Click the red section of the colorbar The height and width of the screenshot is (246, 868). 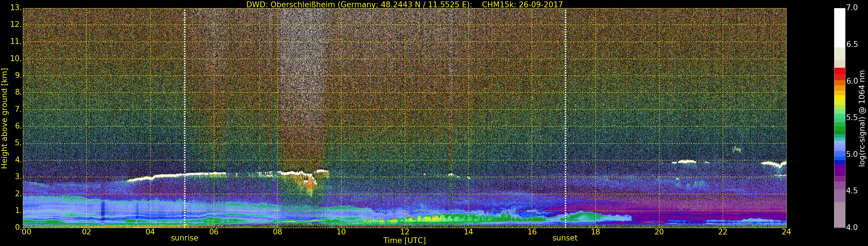(839, 74)
